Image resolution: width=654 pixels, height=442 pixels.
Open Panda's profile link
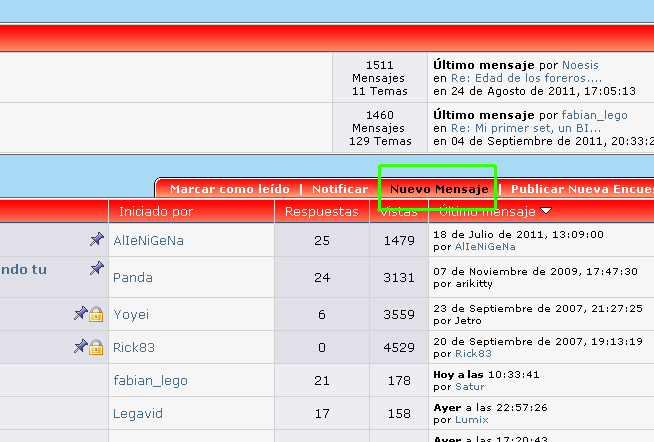[133, 278]
